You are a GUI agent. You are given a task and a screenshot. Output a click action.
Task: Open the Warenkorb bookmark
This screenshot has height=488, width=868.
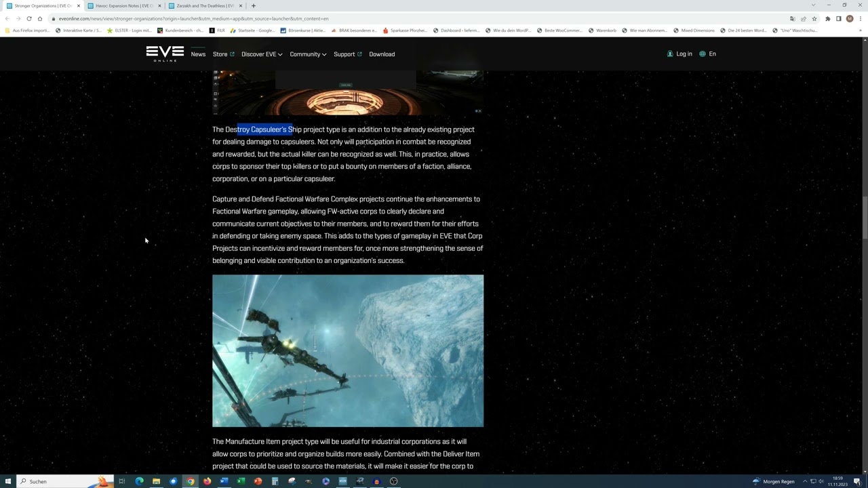[x=602, y=30]
